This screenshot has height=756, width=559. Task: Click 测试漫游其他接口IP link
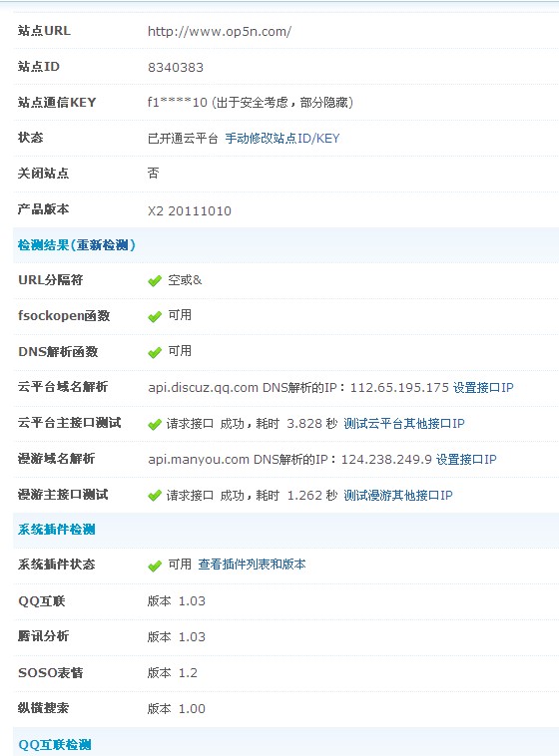point(398,495)
